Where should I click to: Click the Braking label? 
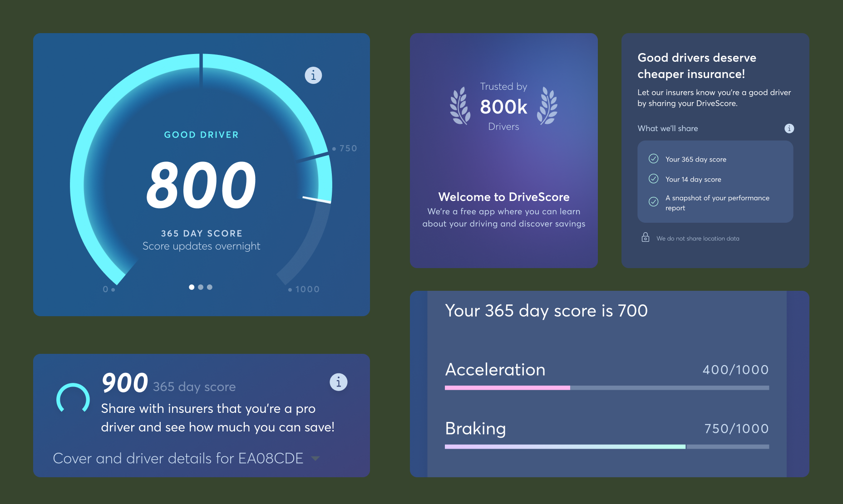[475, 429]
